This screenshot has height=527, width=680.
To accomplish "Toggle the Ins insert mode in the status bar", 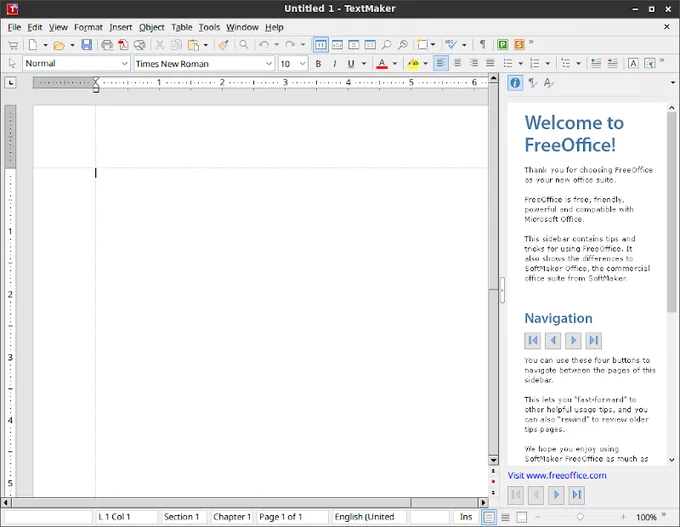I will click(466, 517).
